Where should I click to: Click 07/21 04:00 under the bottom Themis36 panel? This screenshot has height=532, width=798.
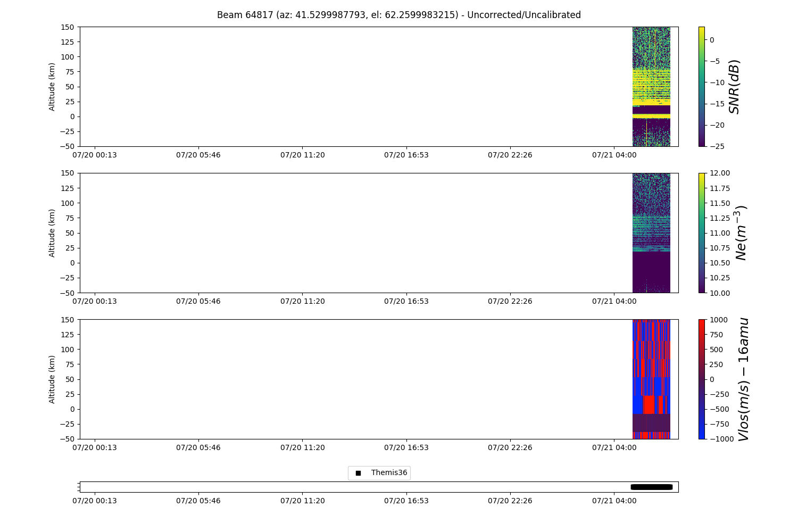point(614,501)
